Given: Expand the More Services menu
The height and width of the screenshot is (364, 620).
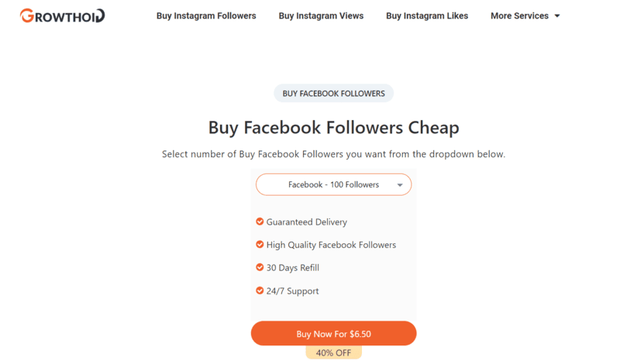Looking at the screenshot, I should (x=525, y=15).
